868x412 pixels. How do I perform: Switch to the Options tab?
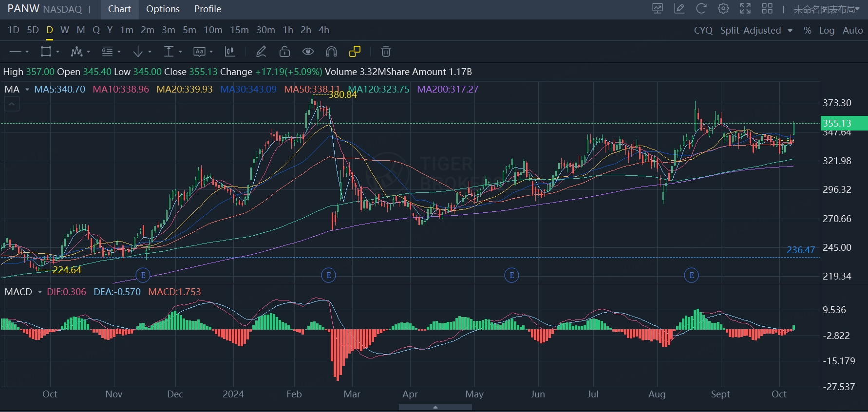[x=163, y=9]
